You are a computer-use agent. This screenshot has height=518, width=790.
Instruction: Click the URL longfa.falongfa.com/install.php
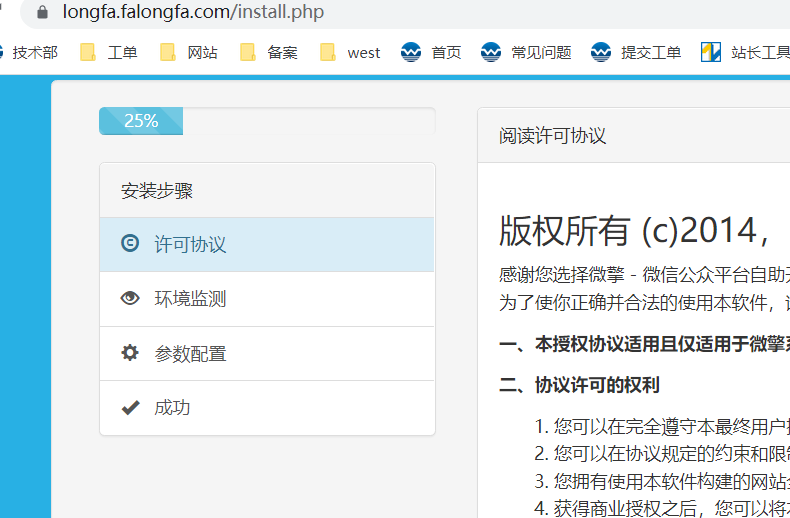193,13
